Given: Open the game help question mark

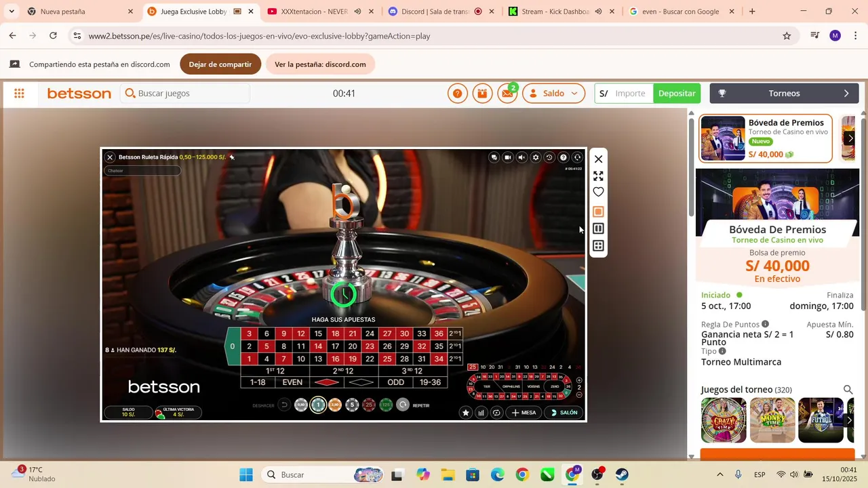Looking at the screenshot, I should pos(563,157).
